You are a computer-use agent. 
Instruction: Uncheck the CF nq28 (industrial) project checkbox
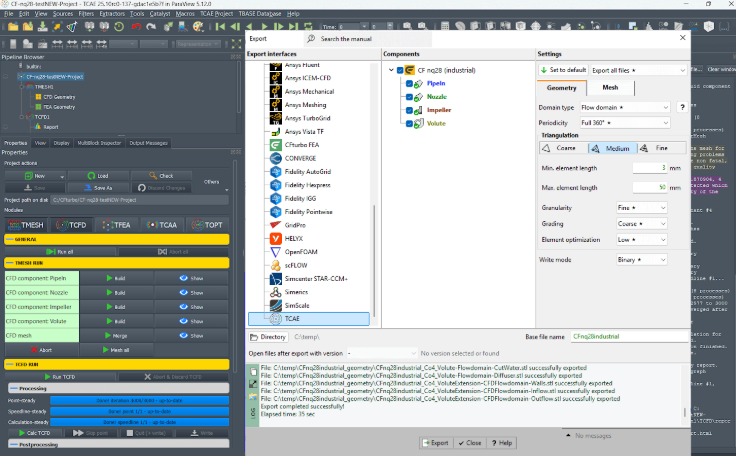point(400,70)
